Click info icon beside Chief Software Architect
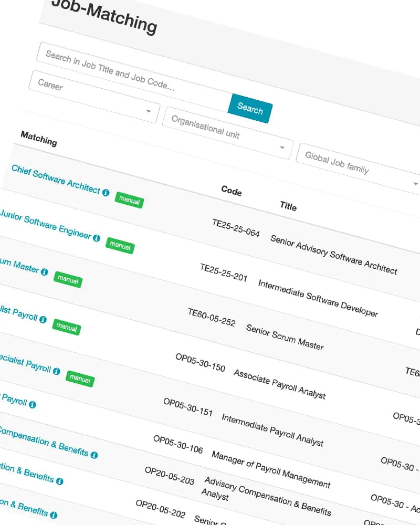Viewport: 420px width, 525px height. point(106,193)
